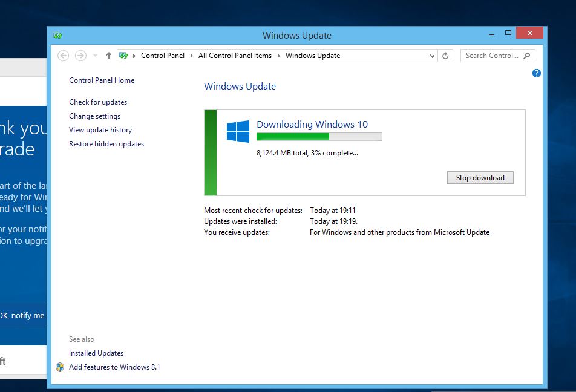Click the Windows 10 download progress bar
The image size is (576, 392).
click(x=319, y=137)
